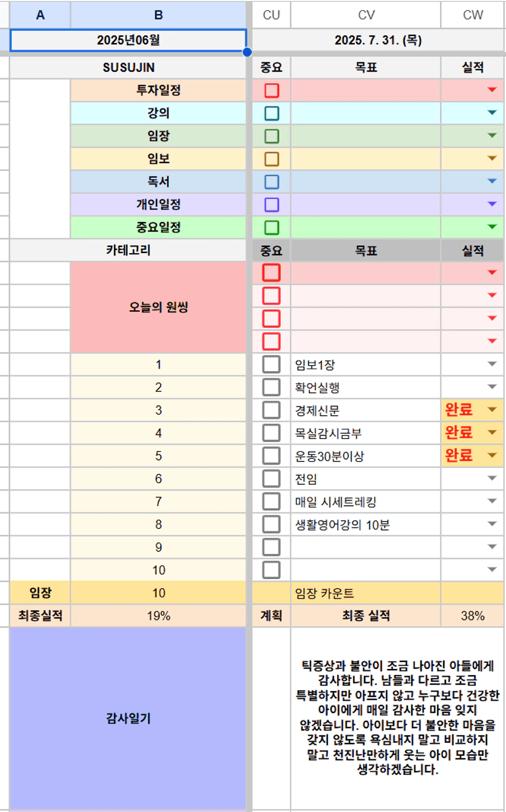
Task: Select the 오늘의 원씽 pink cell
Action: [x=158, y=308]
